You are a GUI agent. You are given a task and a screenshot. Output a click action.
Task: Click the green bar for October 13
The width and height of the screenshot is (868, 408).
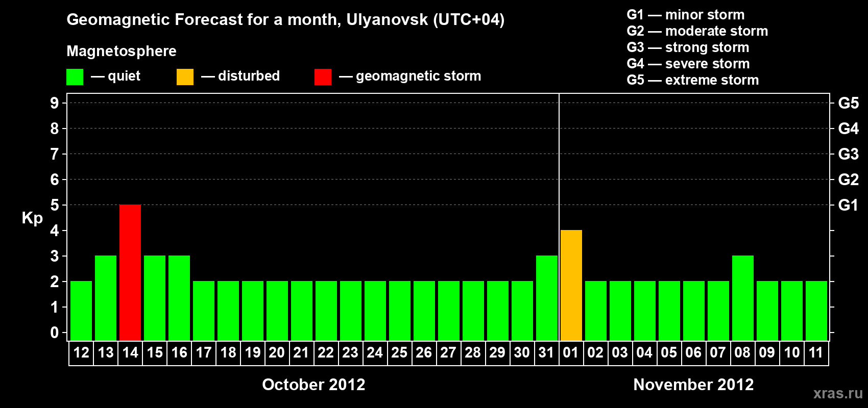coord(106,298)
